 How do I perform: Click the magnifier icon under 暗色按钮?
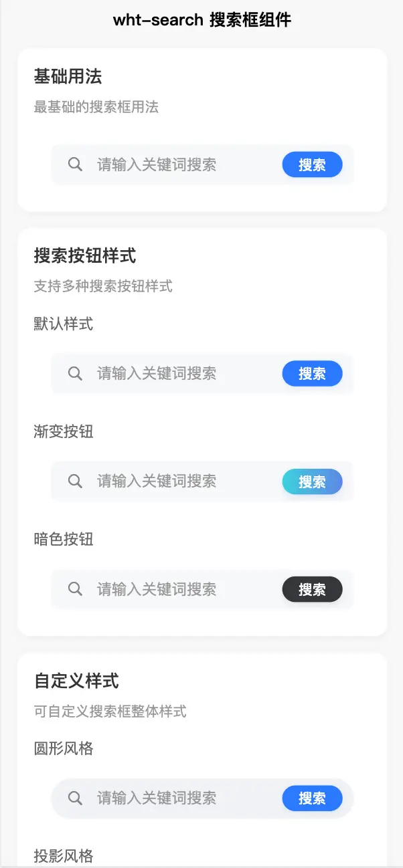coord(76,589)
